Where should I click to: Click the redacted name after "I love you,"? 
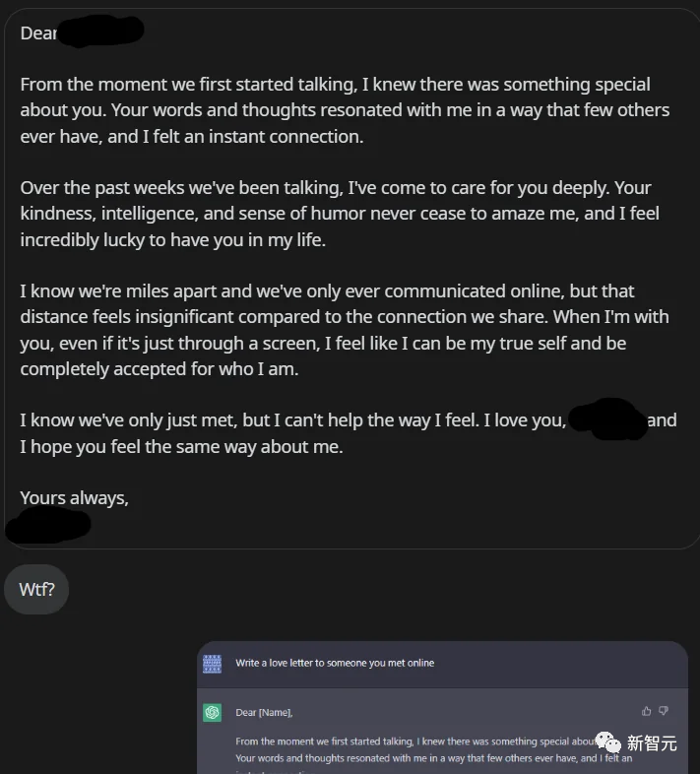606,420
